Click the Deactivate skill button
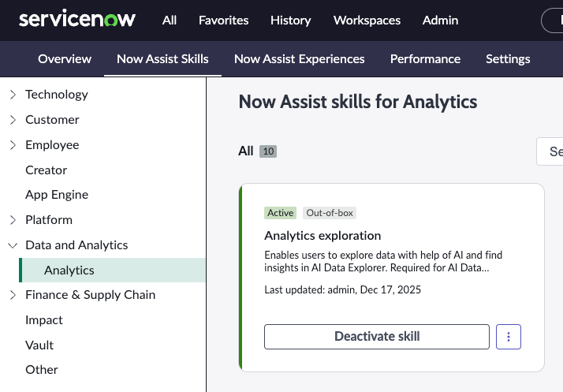 tap(377, 337)
